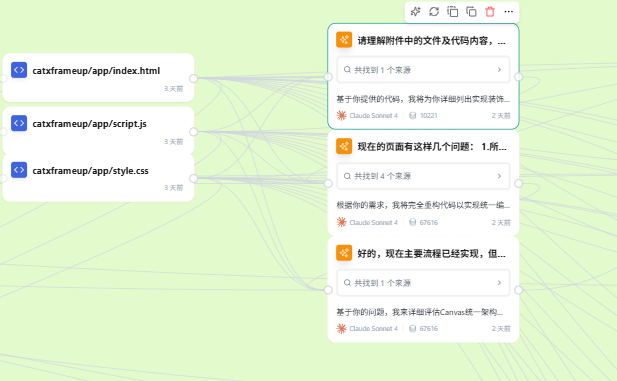The image size is (617, 381).
Task: Click code icon of style.css node
Action: (x=19, y=170)
